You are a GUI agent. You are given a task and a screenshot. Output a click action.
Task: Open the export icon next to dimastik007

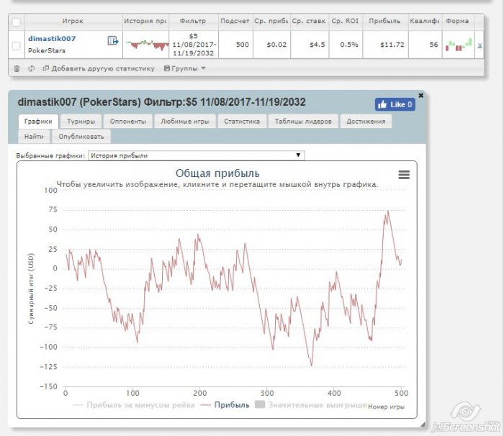112,41
